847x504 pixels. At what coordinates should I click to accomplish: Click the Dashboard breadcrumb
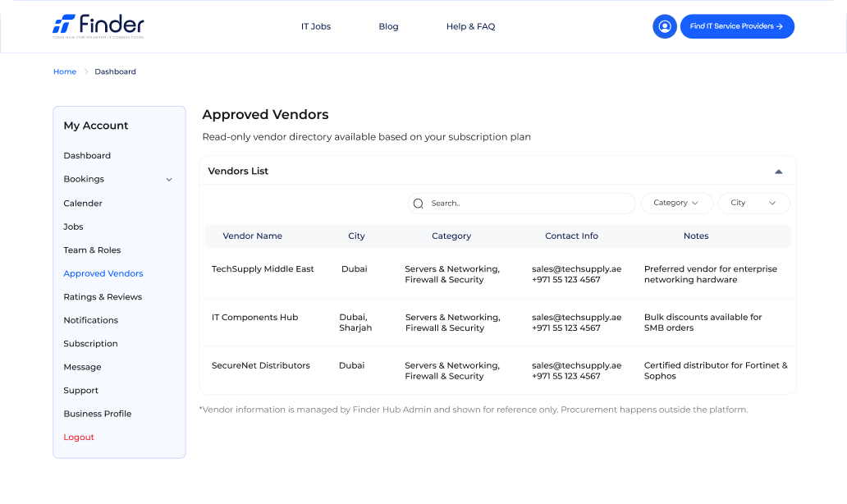115,72
